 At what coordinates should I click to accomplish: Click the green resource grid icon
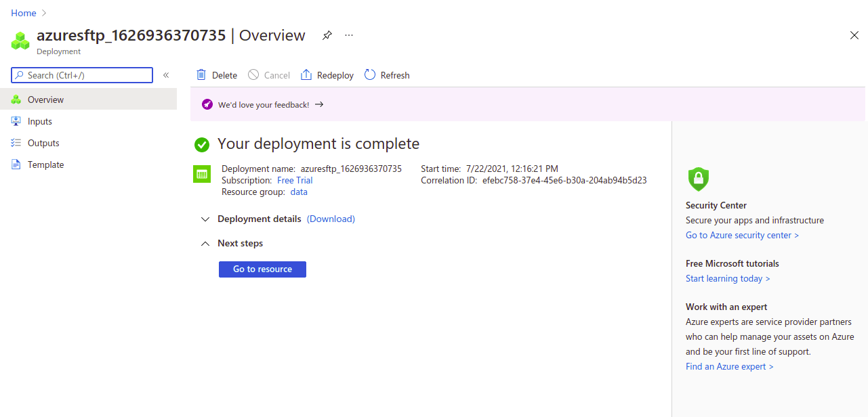[201, 174]
